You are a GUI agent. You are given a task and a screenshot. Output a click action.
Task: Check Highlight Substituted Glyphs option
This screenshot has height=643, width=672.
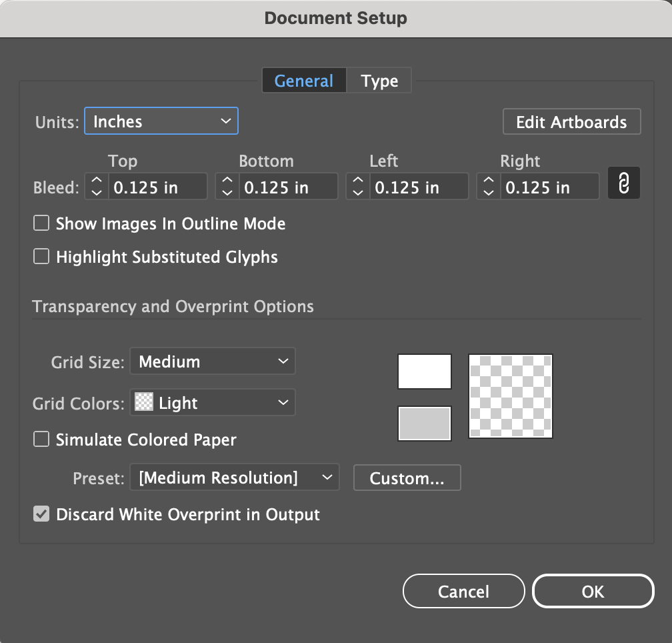coord(41,257)
